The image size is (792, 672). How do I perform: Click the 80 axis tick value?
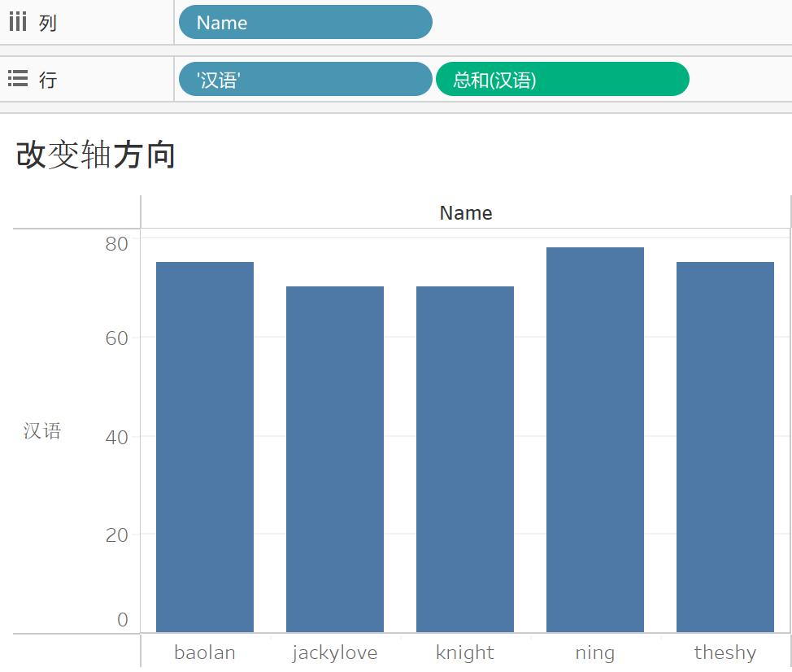116,244
